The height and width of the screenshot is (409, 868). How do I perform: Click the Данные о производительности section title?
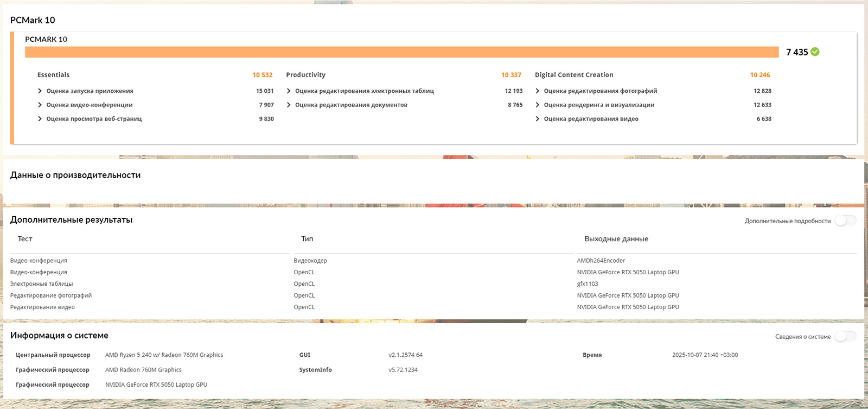(x=75, y=175)
